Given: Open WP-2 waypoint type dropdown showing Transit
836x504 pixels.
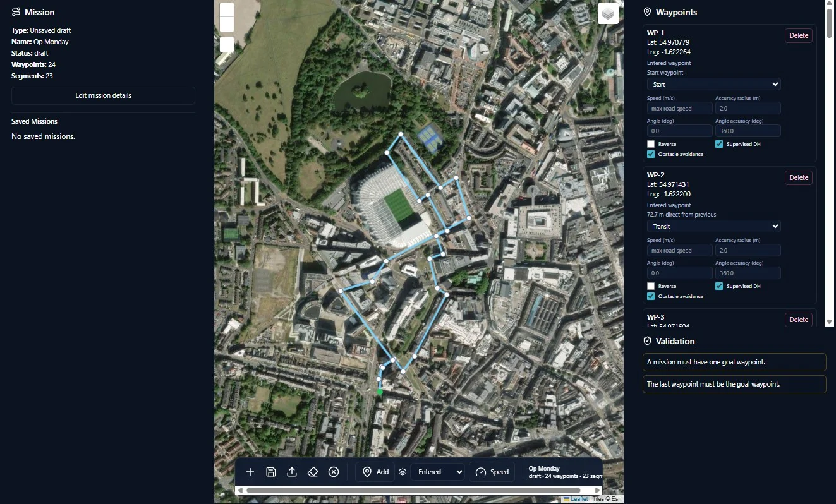Looking at the screenshot, I should 714,226.
